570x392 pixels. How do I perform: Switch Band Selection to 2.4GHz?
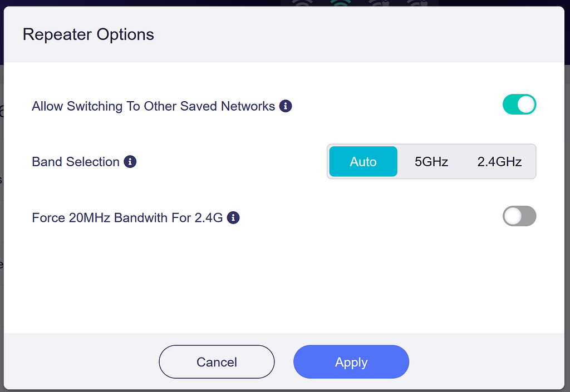498,161
